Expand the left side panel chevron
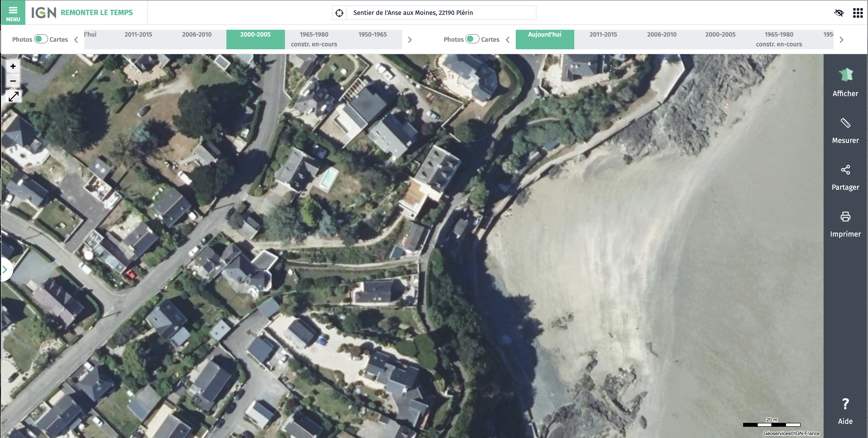868x438 pixels. click(x=5, y=269)
